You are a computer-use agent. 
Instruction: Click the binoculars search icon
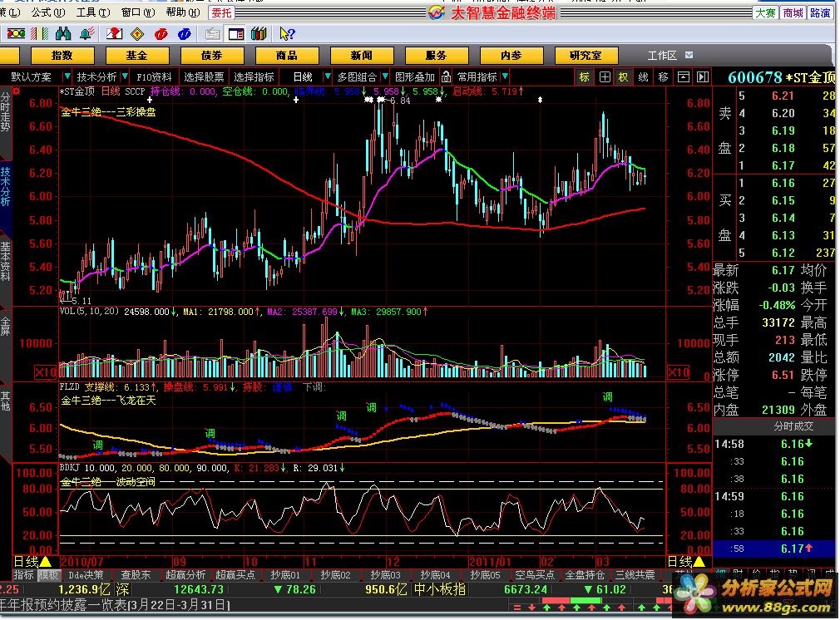pyautogui.click(x=62, y=34)
